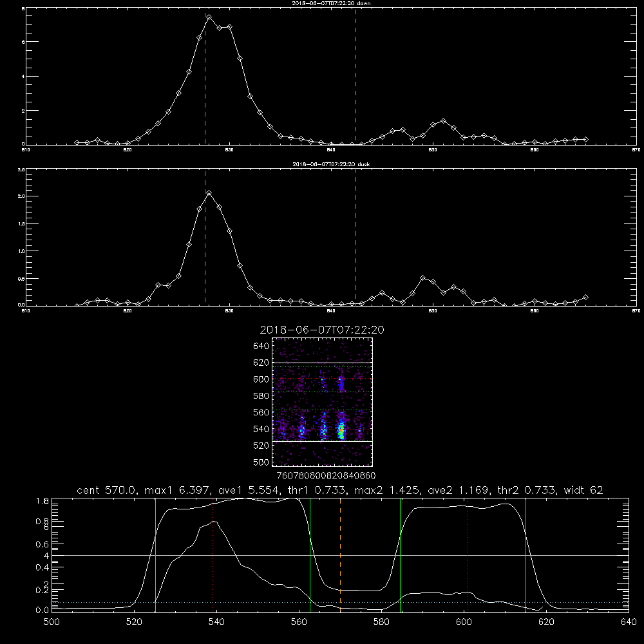Screen dimensions: 644x644
Task: Click the "580" x-axis label of bottom plot
Action: click(381, 622)
